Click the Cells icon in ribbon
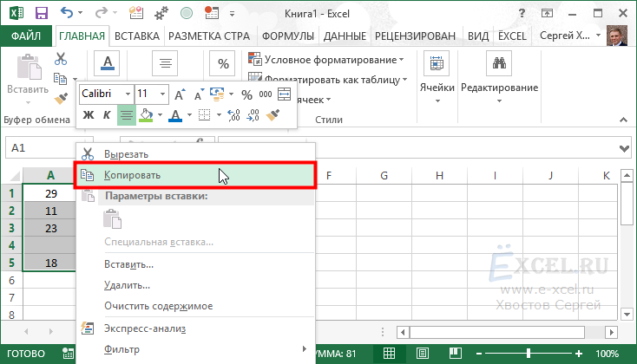This screenshot has height=364, width=637. coord(437,63)
